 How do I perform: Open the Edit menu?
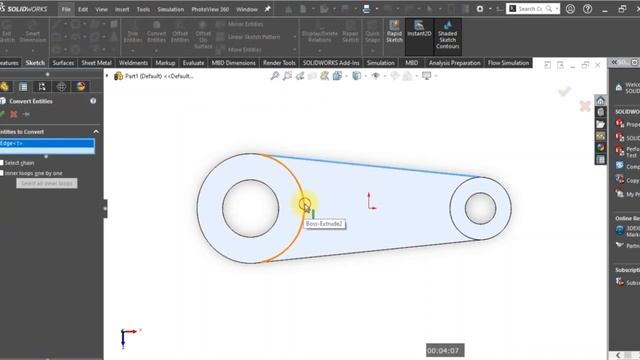(x=83, y=9)
